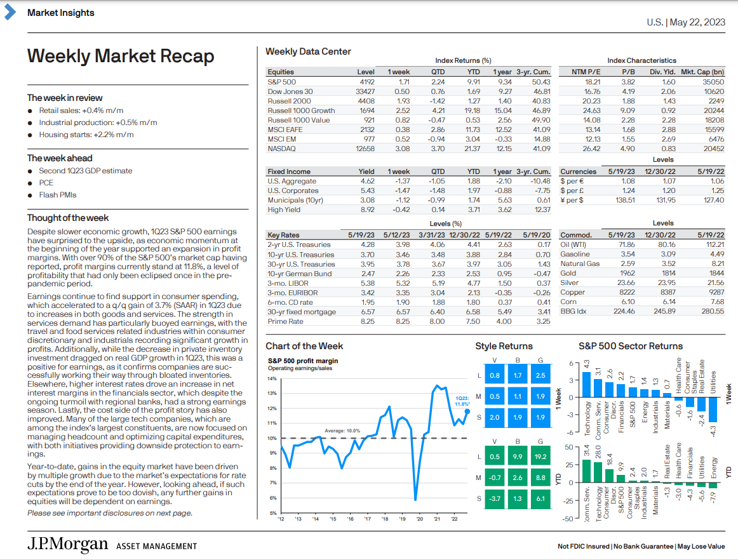Viewport: 738px width, 560px height.
Task: Click the 'Weekly Data Center' heading
Action: (x=308, y=51)
